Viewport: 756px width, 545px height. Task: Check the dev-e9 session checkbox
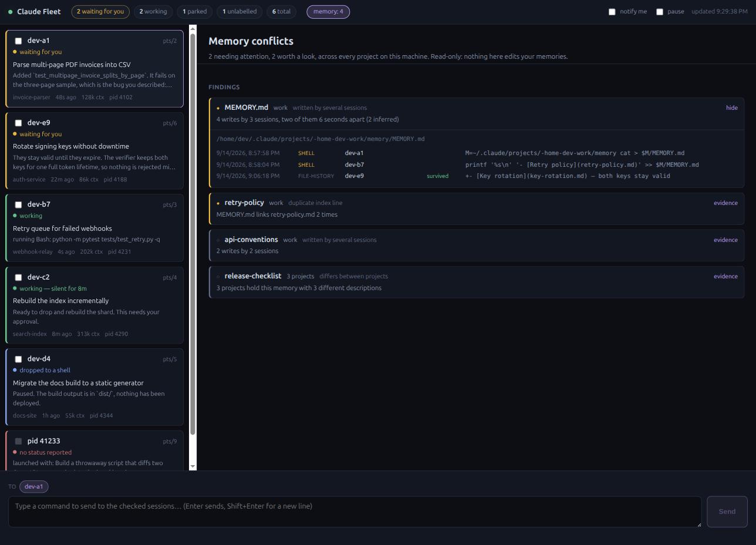(18, 123)
